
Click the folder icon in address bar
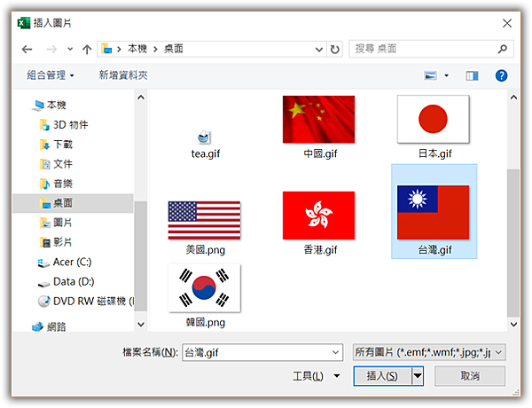(106, 49)
